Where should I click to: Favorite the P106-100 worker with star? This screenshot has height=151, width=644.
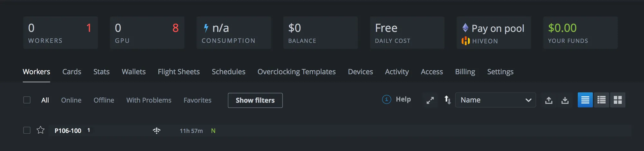(x=41, y=130)
